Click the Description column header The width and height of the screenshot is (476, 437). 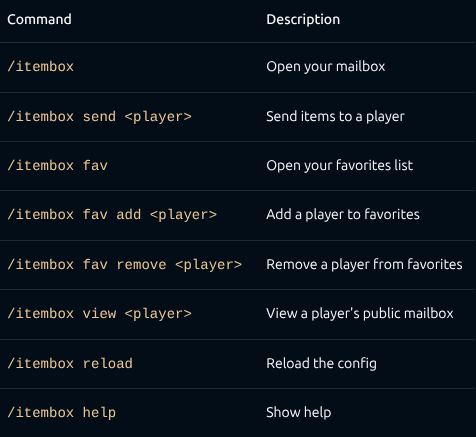(x=303, y=19)
